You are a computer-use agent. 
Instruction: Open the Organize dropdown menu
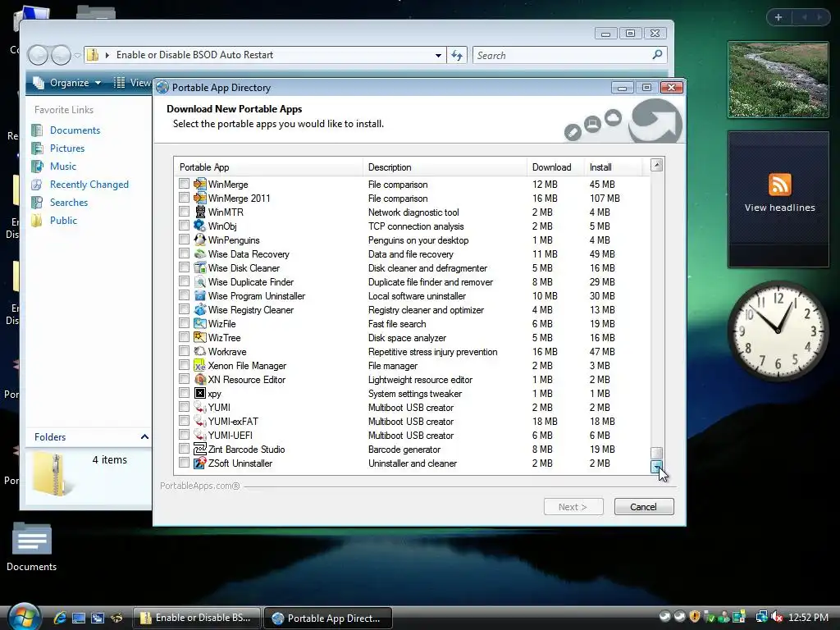(67, 83)
